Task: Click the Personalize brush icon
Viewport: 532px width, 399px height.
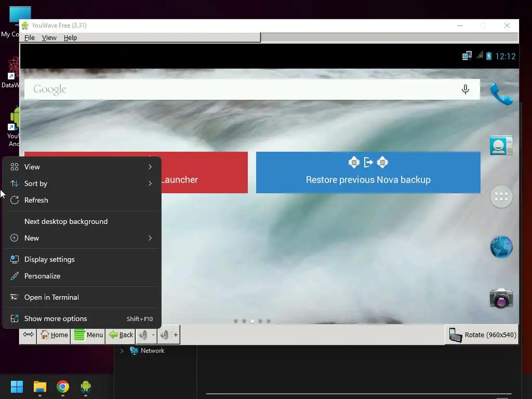Action: tap(14, 276)
